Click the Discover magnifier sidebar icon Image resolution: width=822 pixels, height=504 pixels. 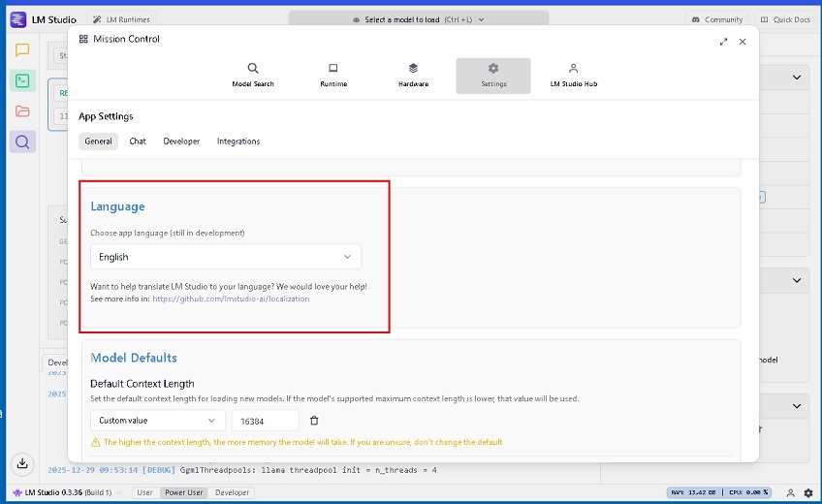22,142
